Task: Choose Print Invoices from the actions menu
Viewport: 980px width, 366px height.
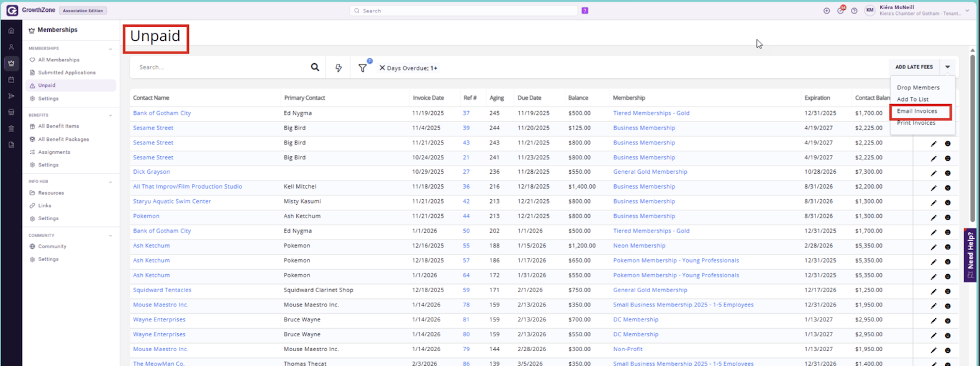Action: pos(916,123)
